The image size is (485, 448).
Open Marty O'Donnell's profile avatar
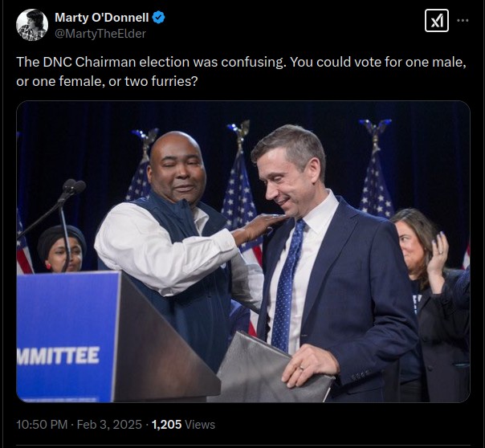click(32, 25)
